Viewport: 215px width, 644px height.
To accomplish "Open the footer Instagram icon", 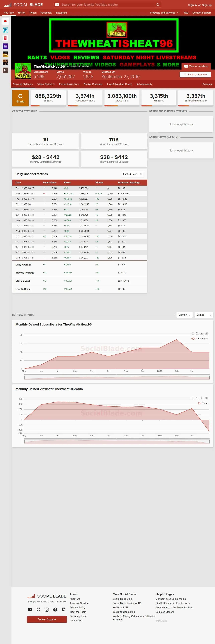I will click(47, 610).
